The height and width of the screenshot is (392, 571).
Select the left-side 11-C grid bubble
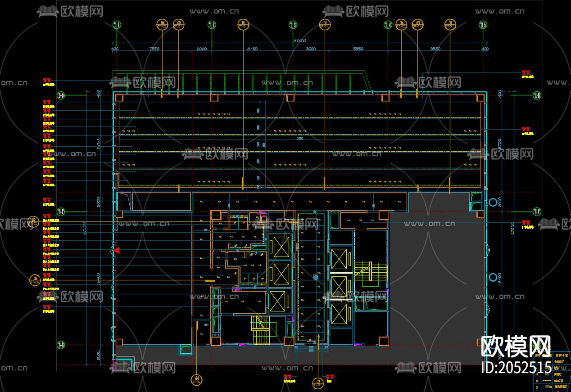click(61, 211)
